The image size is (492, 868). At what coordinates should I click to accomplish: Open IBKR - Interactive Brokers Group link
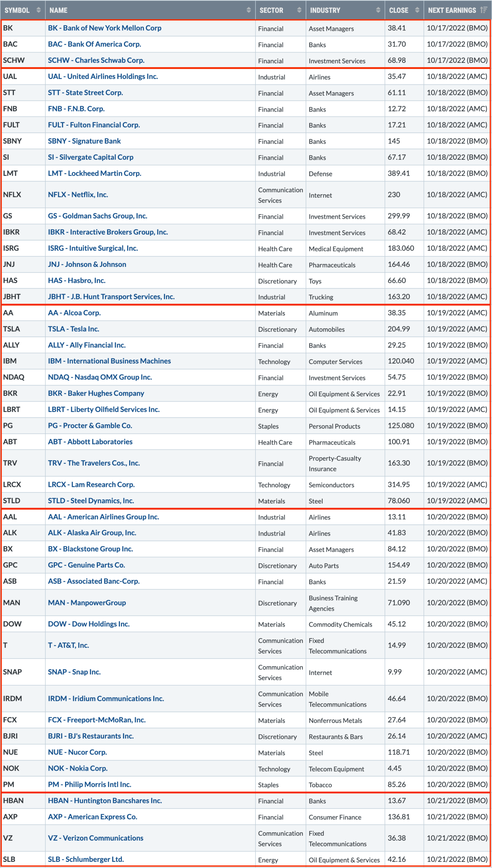click(108, 232)
